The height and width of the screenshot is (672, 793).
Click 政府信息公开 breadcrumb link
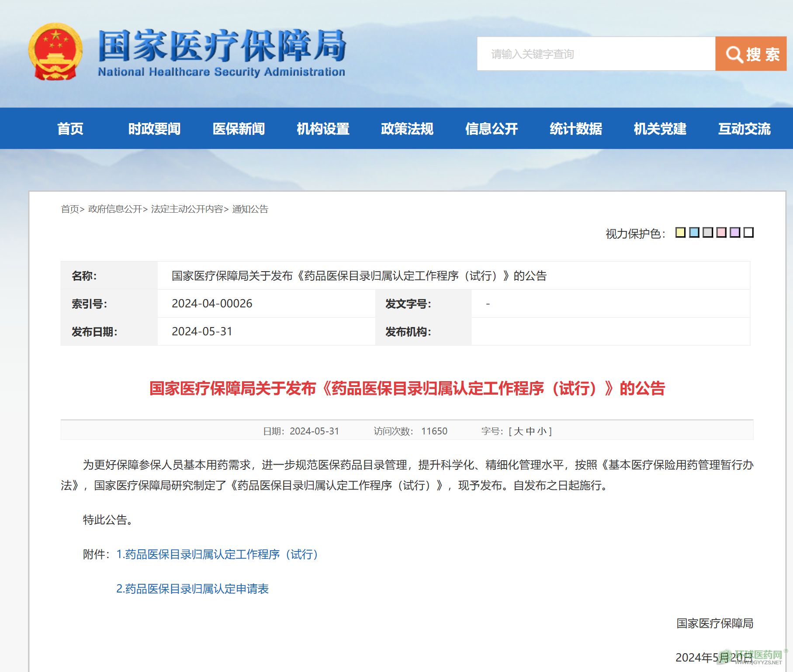[115, 209]
